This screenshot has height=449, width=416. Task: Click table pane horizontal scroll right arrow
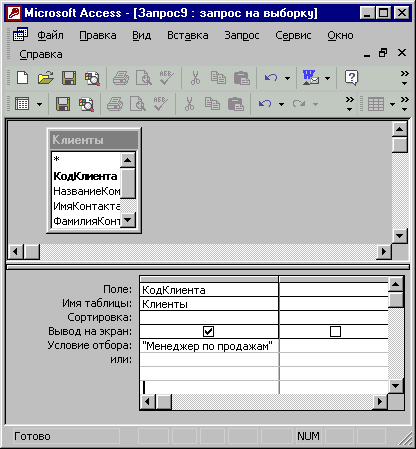coord(384,251)
